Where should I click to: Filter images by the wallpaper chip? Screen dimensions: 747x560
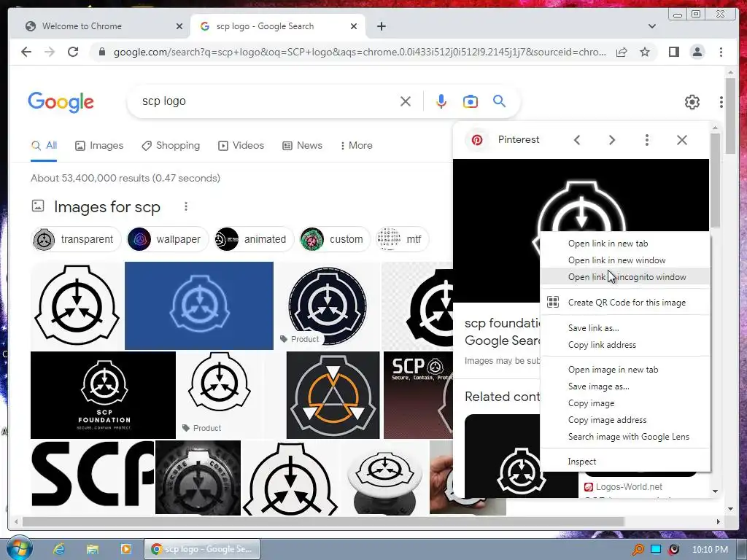tap(167, 239)
